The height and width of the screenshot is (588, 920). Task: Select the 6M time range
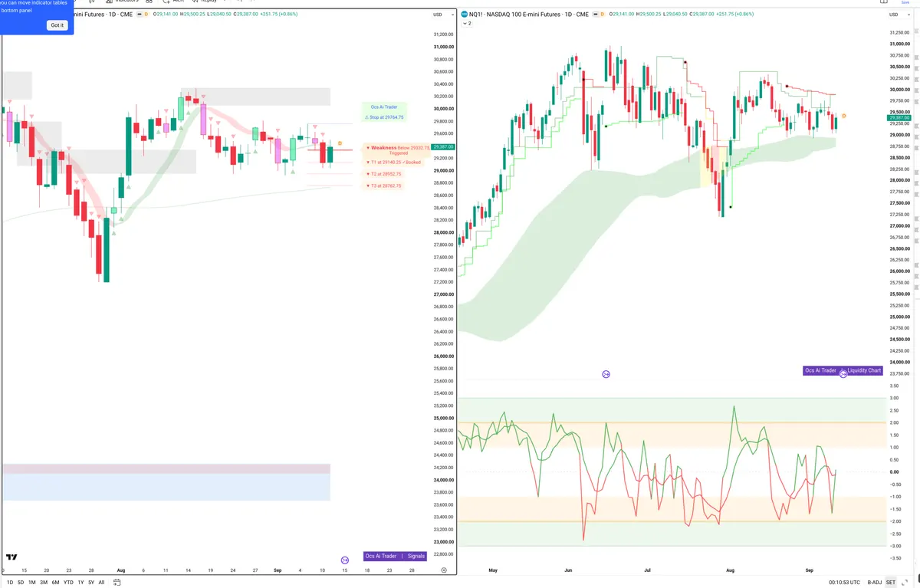click(55, 583)
